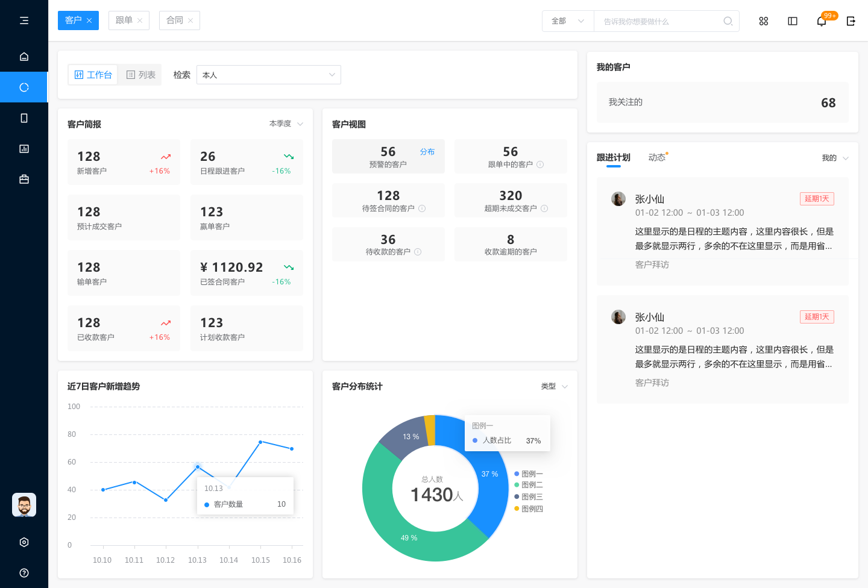Select the 动态 tab
The height and width of the screenshot is (588, 868).
[656, 157]
